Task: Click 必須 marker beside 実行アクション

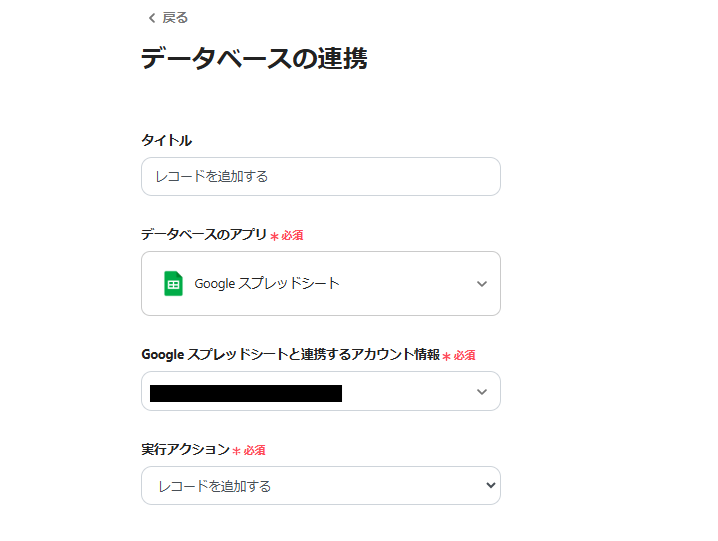Action: tap(254, 451)
